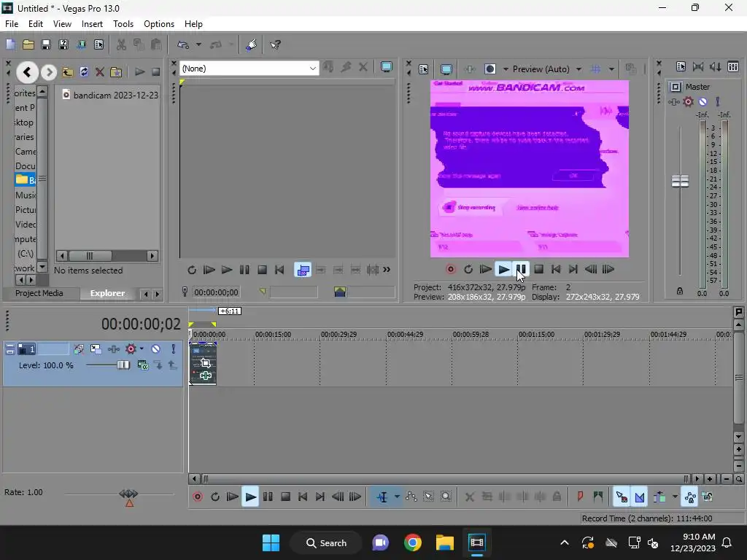Screen dimensions: 747x560
Task: Click the Dim Output speaker icon in Master
Action: click(715, 66)
